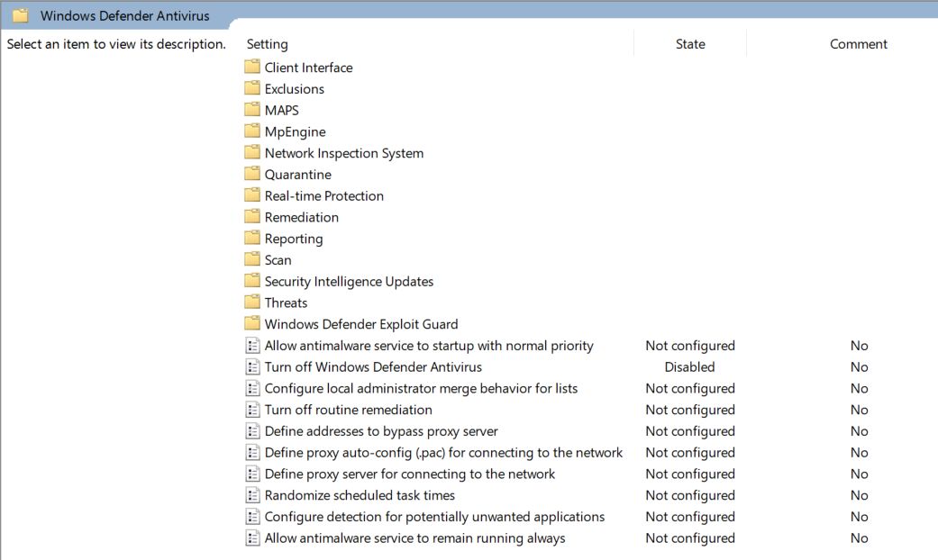Select 'Randomize scheduled task times' setting text

pyautogui.click(x=360, y=495)
